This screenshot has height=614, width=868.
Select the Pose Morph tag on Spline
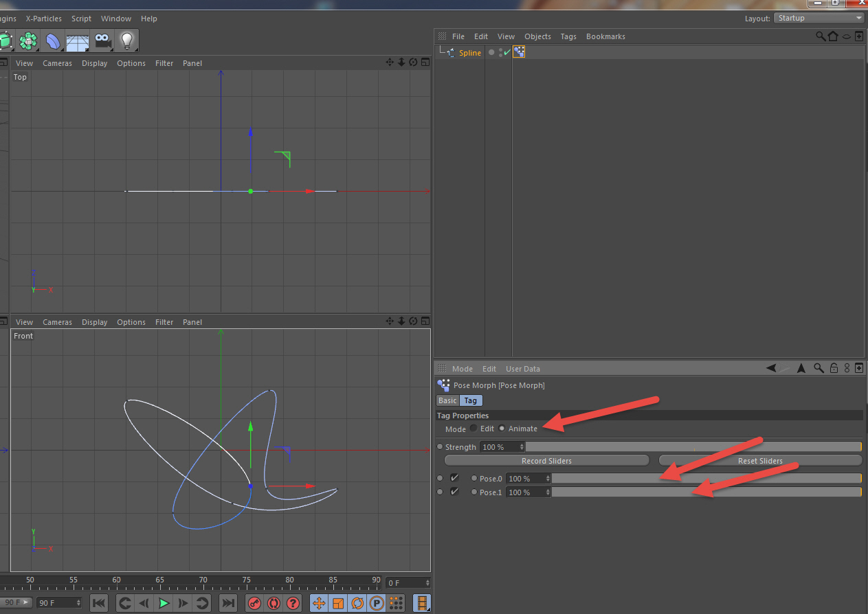pyautogui.click(x=519, y=52)
